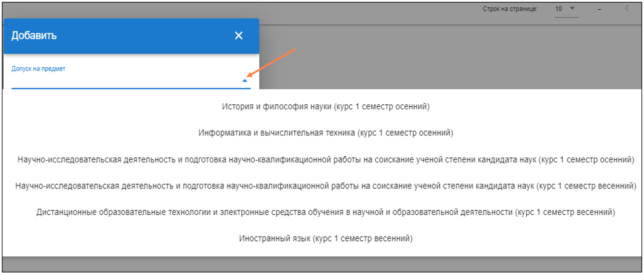Choose "Информатика и вычислительная техника" option

click(x=326, y=133)
